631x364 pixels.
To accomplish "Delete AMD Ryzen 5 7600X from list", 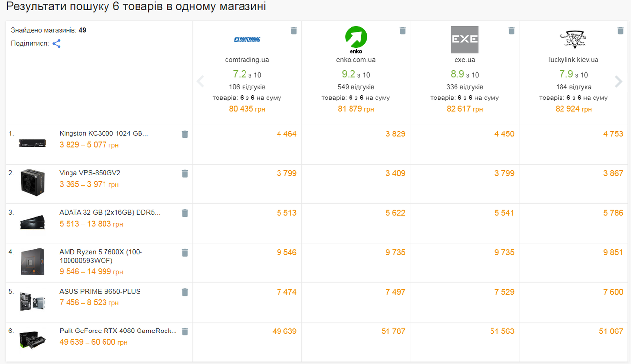I will click(185, 252).
